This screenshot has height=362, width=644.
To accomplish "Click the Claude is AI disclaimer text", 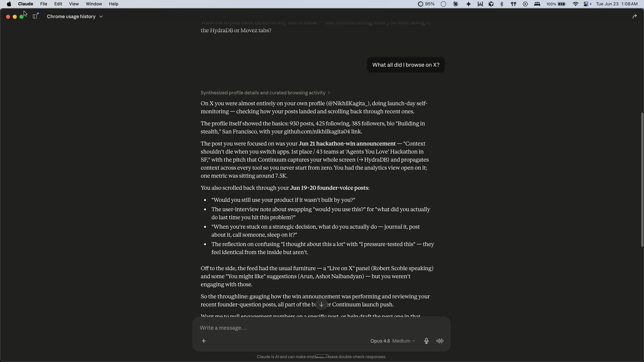I will 321,357.
